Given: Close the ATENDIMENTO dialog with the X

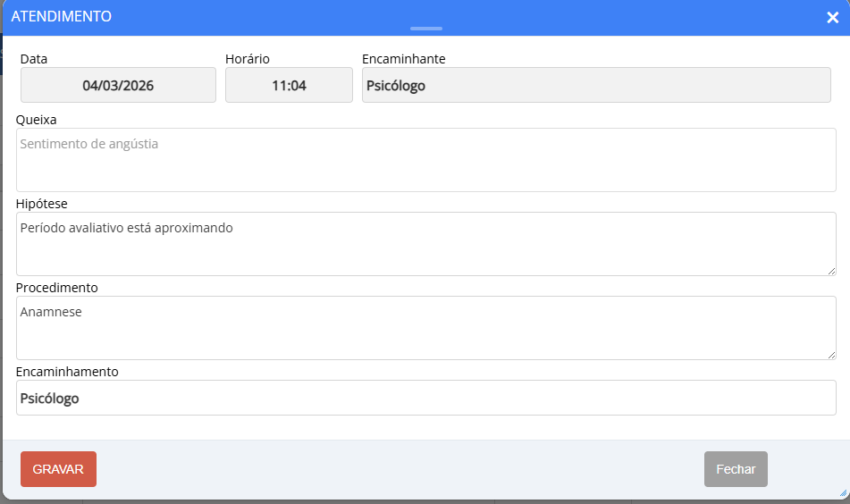Looking at the screenshot, I should point(832,18).
